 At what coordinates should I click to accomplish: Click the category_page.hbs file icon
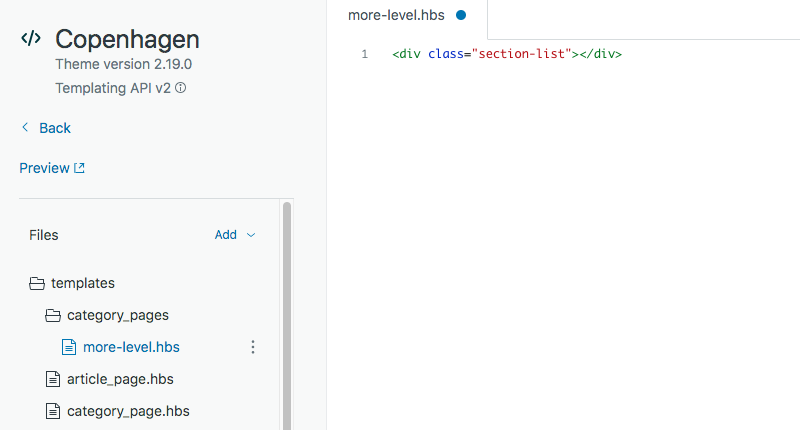click(x=53, y=411)
